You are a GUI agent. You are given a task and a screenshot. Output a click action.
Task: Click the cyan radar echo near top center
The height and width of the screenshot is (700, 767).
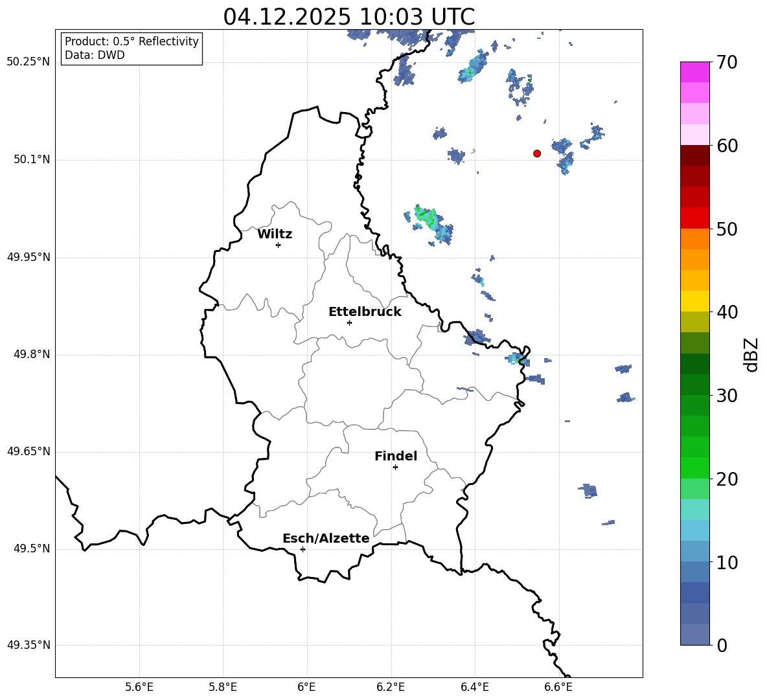pos(473,67)
